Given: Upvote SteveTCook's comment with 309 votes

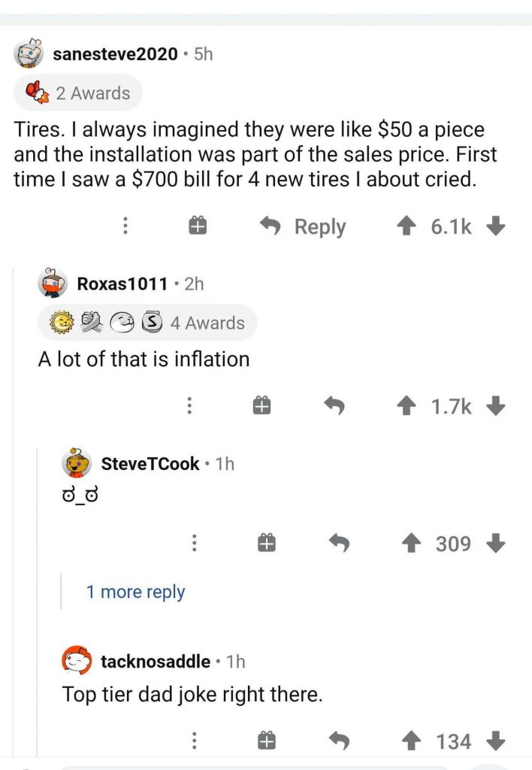Looking at the screenshot, I should point(411,544).
